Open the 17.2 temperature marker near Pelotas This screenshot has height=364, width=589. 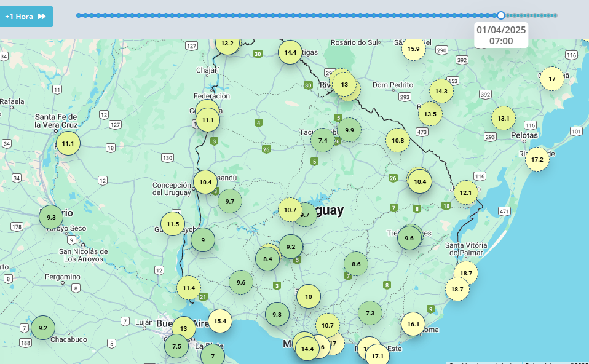pyautogui.click(x=537, y=159)
